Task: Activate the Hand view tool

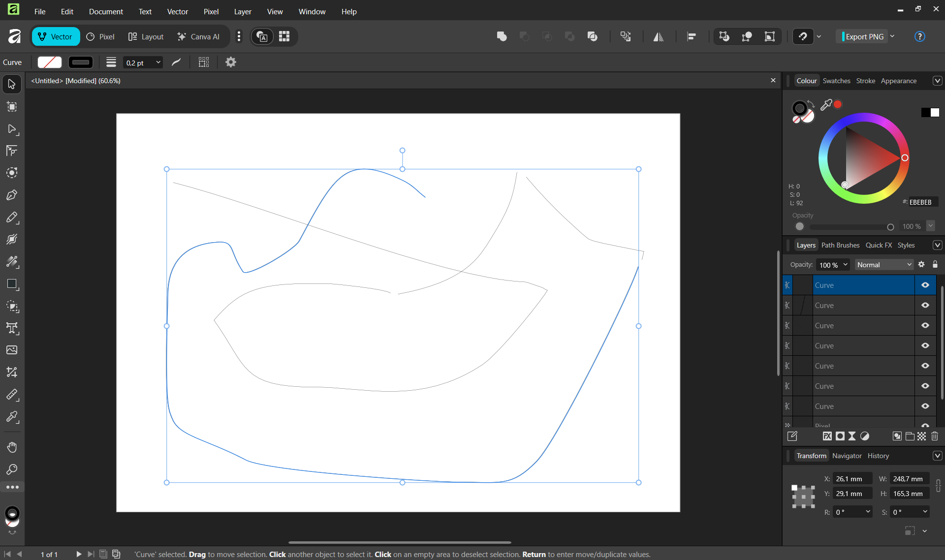Action: pos(12,447)
